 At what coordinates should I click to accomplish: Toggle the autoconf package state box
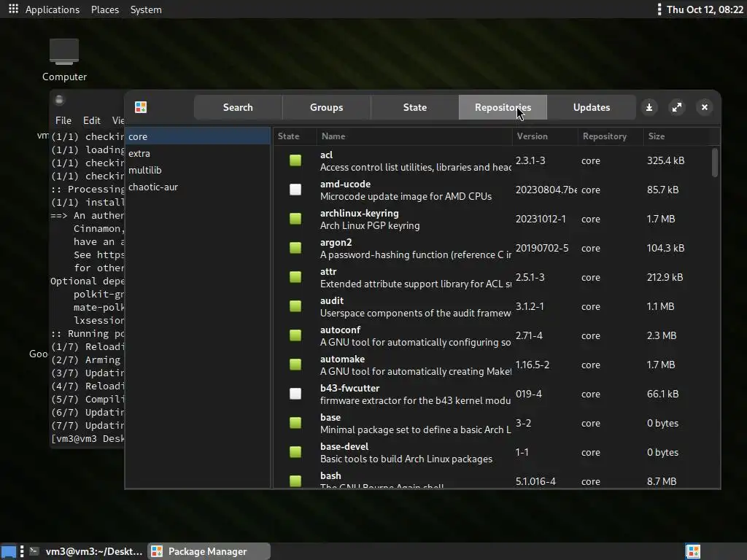295,335
